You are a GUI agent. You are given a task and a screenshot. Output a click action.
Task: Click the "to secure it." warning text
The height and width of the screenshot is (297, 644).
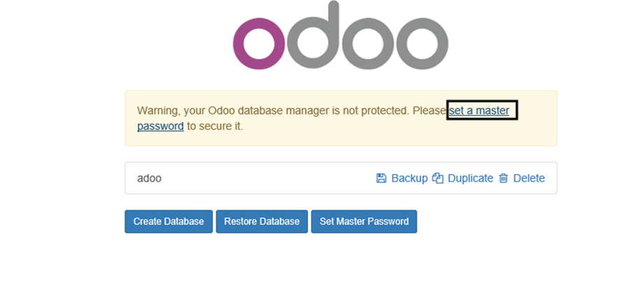point(215,126)
